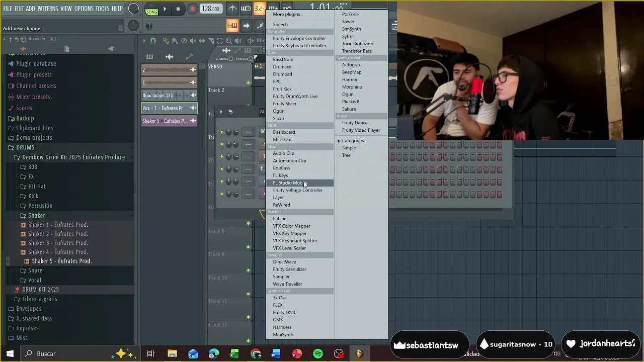Select the slip tool in playlist toolbar
Image resolution: width=644 pixels, height=362 pixels.
(x=202, y=41)
